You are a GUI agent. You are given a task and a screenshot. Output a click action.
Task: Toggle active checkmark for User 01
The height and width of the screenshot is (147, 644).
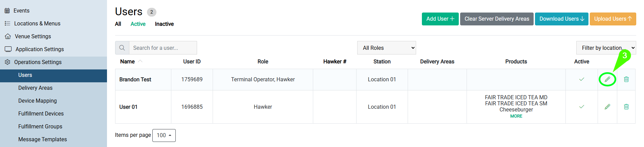point(582,107)
